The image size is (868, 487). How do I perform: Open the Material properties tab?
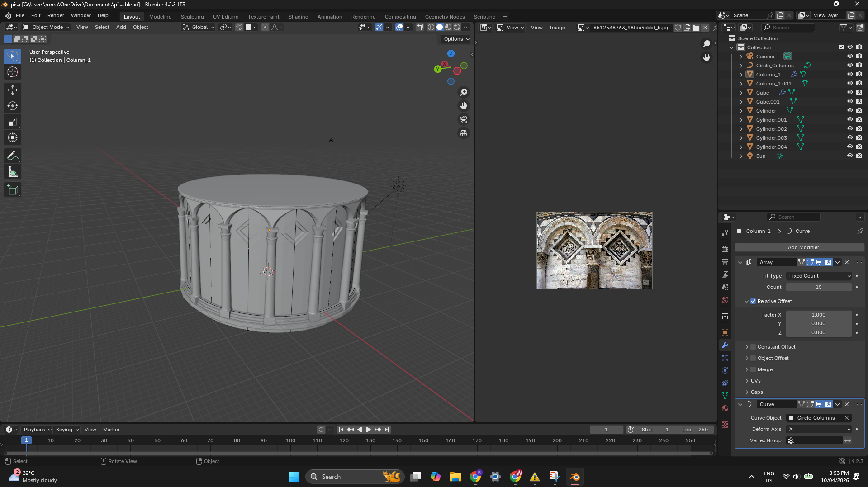(725, 408)
